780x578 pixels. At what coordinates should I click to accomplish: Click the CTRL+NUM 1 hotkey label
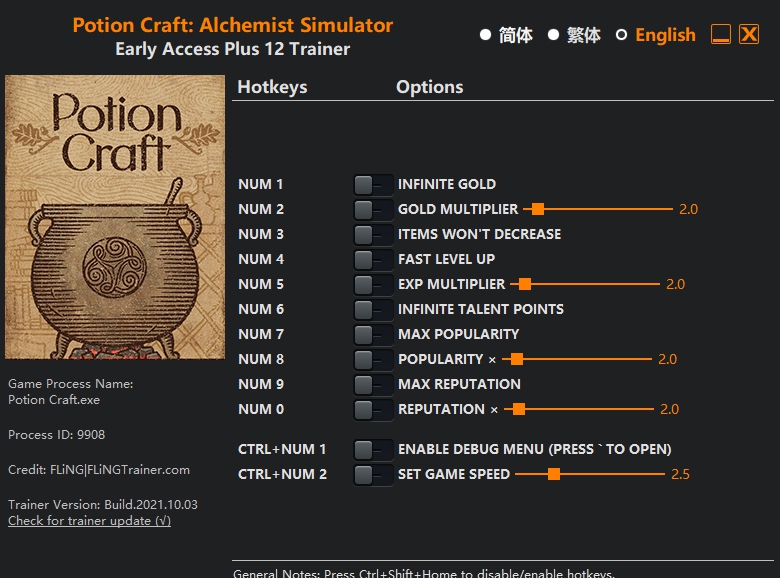tap(282, 450)
